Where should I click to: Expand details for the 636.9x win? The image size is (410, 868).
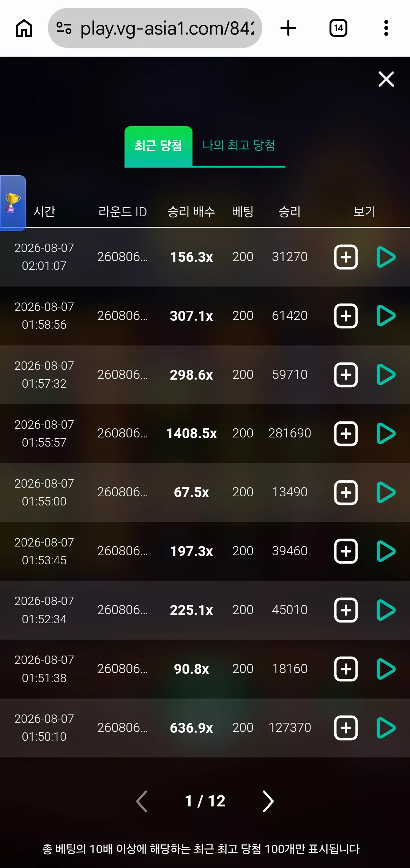[x=346, y=728]
